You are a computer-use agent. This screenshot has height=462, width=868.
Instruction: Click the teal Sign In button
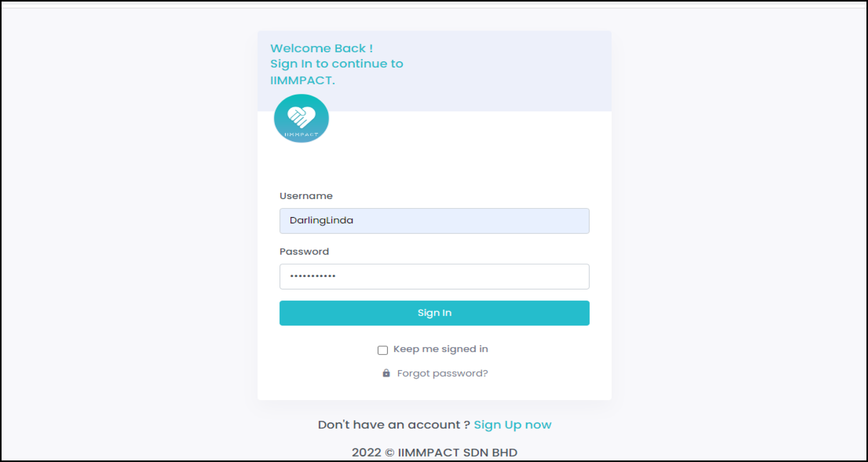pos(434,313)
